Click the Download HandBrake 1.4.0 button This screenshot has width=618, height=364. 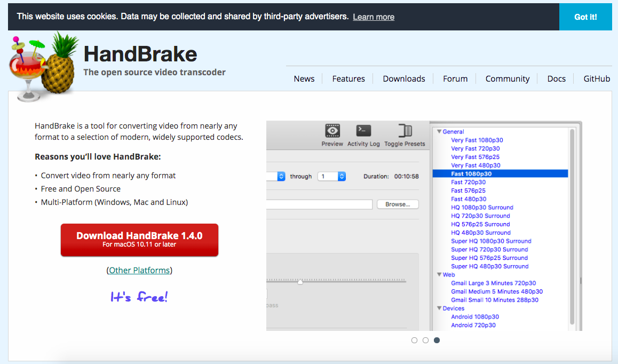(x=139, y=240)
